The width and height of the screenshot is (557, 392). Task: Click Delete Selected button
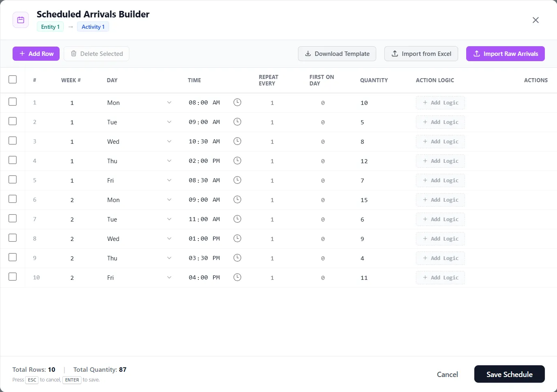[96, 53]
